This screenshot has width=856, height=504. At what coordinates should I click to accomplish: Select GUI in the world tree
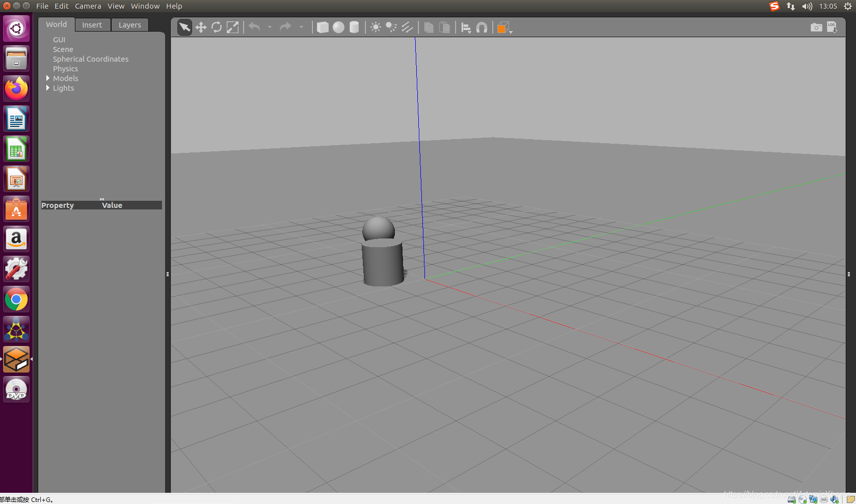[x=59, y=40]
